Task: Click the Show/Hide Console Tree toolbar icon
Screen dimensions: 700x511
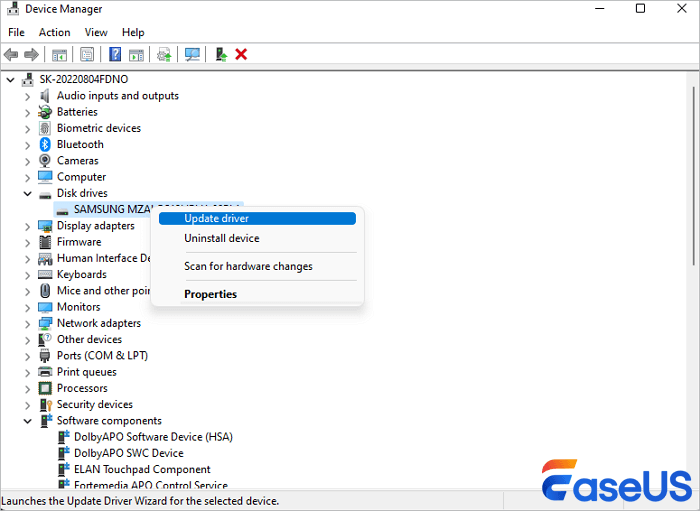Action: (x=59, y=55)
